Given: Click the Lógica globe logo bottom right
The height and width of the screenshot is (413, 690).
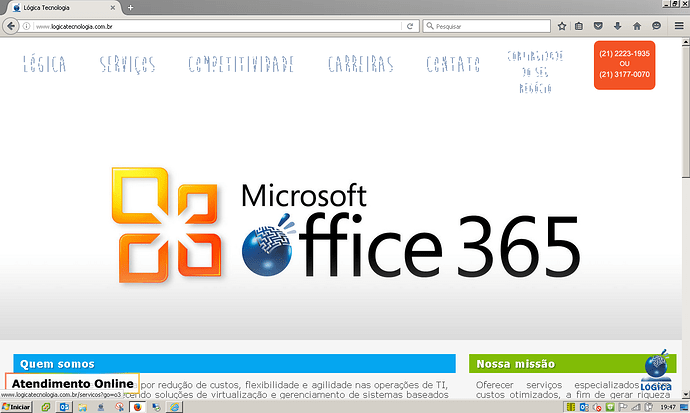Looking at the screenshot, I should coord(656,370).
